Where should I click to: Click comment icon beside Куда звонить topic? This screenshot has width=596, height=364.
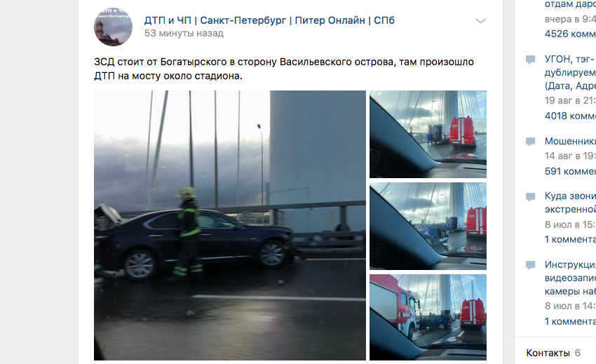tap(530, 196)
